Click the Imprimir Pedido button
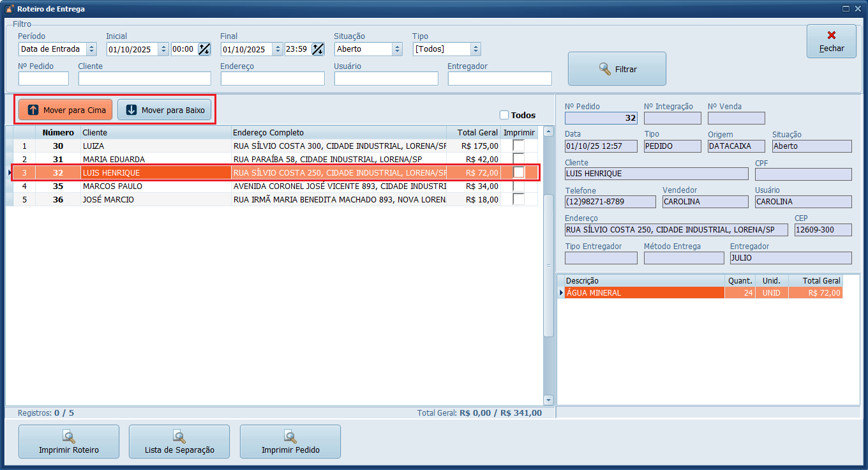Screen dimensions: 868x470 pyautogui.click(x=290, y=442)
